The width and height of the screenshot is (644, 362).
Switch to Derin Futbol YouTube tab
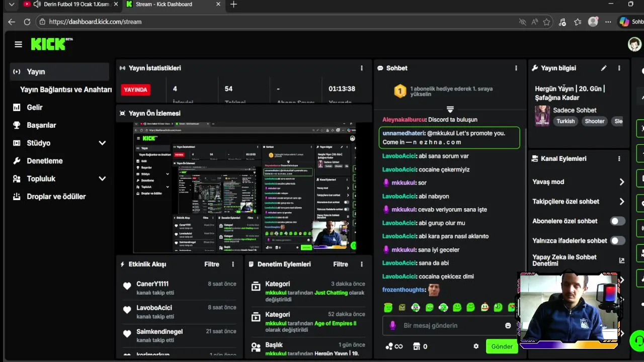pos(70,4)
